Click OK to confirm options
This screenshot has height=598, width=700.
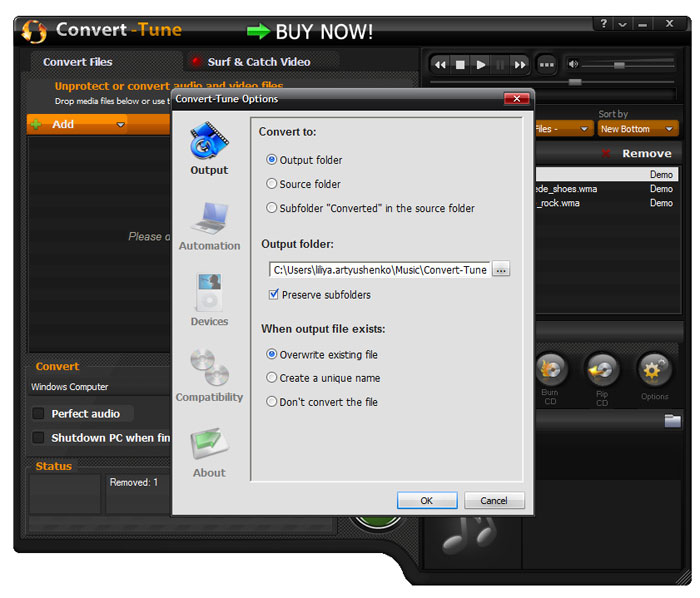tap(427, 500)
